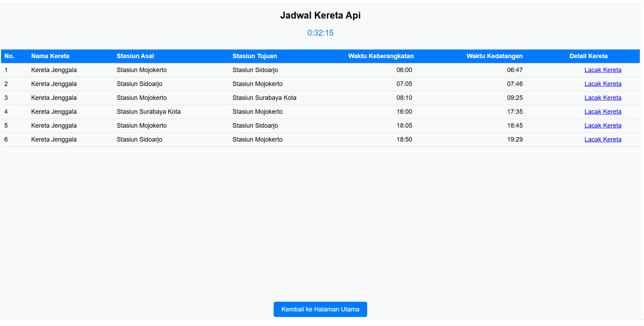This screenshot has width=644, height=326.
Task: Click the Nama Kereta column header
Action: (x=50, y=56)
